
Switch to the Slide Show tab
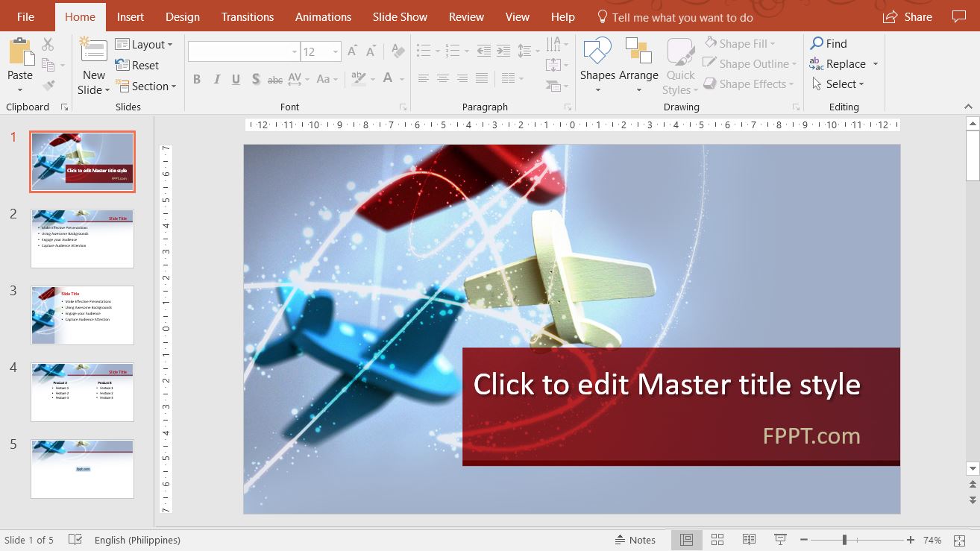pyautogui.click(x=401, y=16)
